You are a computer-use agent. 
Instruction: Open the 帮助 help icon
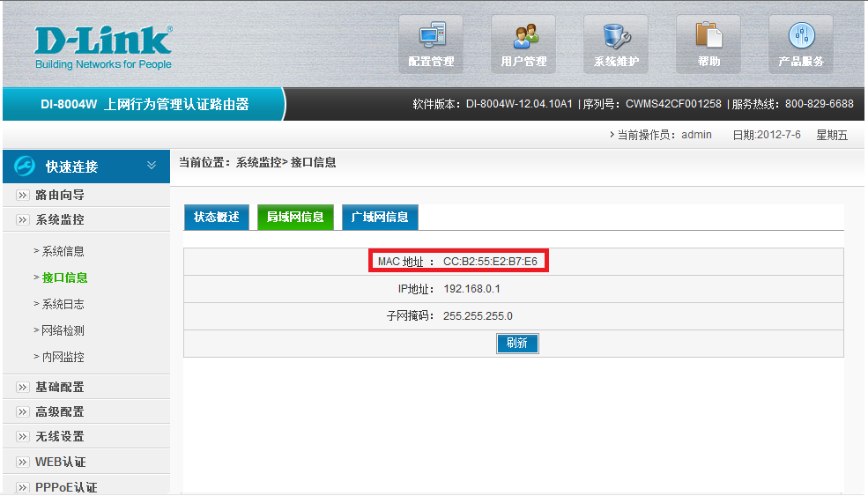click(x=708, y=44)
